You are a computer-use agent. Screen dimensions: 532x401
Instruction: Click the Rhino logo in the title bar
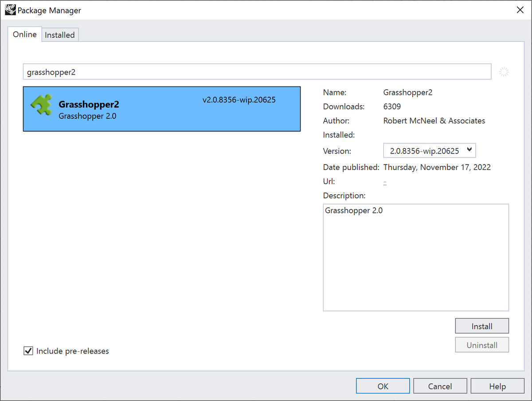click(x=10, y=9)
